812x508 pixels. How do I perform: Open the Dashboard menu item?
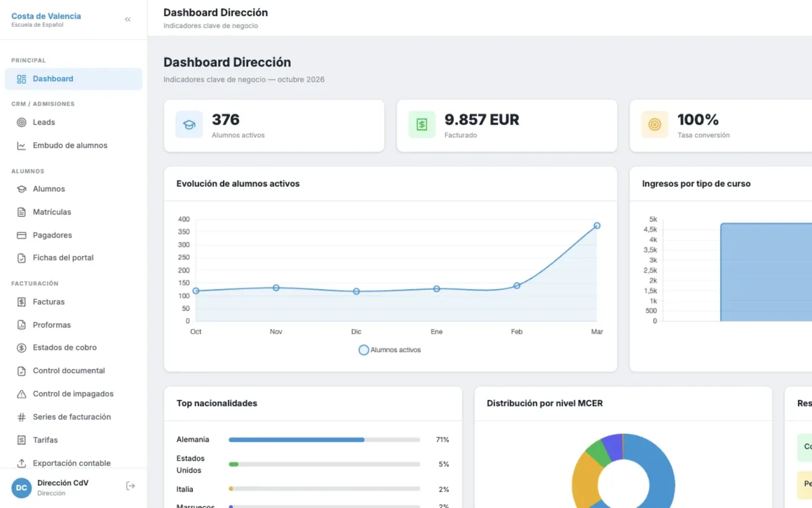pos(73,79)
